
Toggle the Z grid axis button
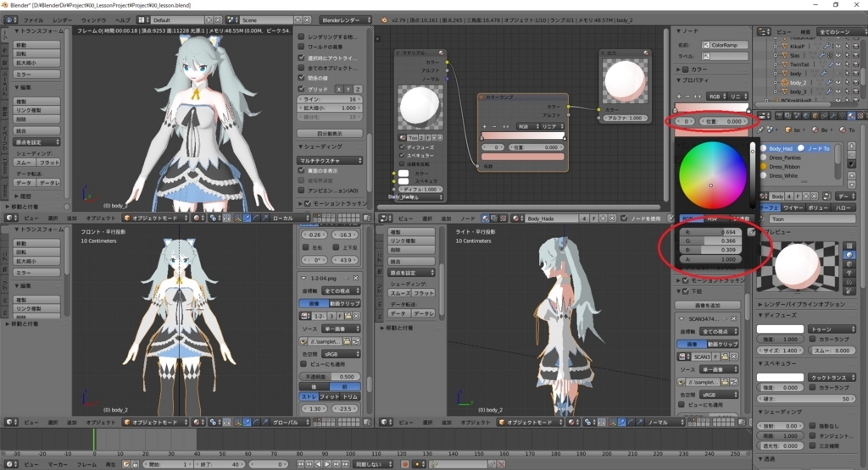pyautogui.click(x=358, y=89)
